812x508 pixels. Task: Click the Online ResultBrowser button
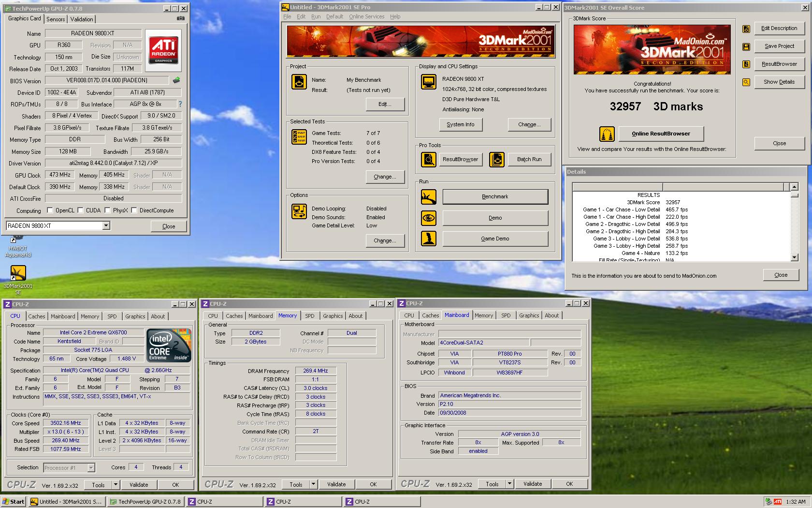661,134
